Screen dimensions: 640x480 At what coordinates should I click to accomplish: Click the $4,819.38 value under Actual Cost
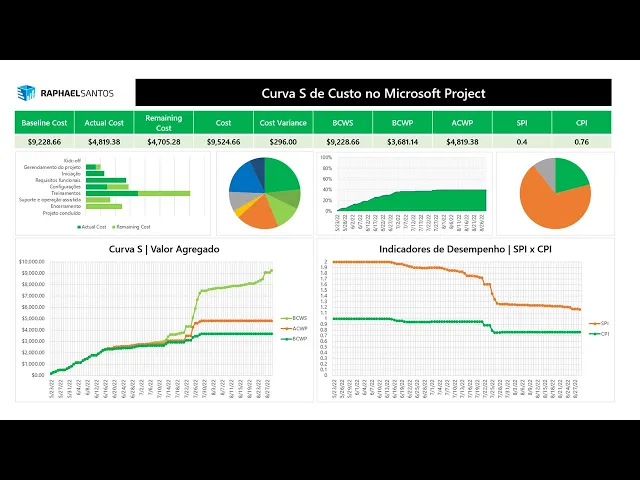click(104, 142)
